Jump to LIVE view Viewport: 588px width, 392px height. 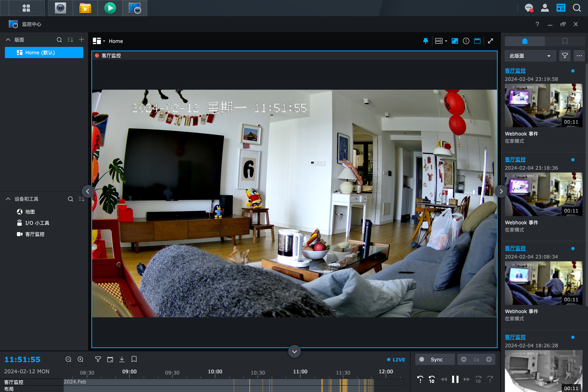coord(396,360)
